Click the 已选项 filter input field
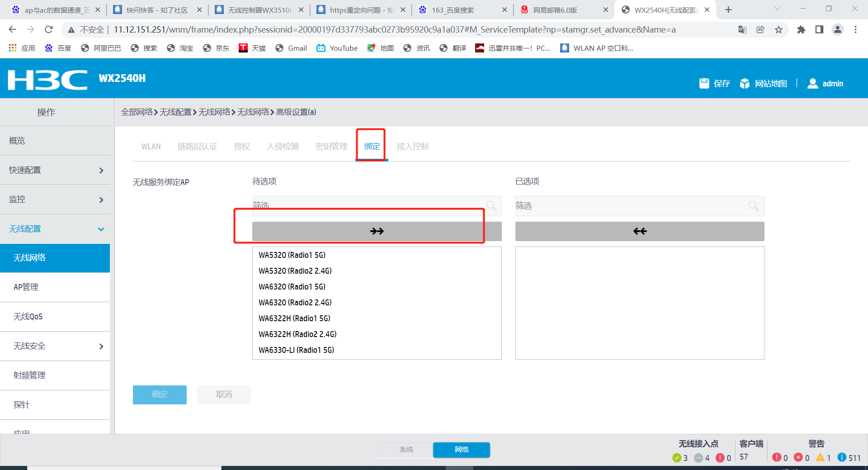Image resolution: width=868 pixels, height=470 pixels. pos(640,206)
